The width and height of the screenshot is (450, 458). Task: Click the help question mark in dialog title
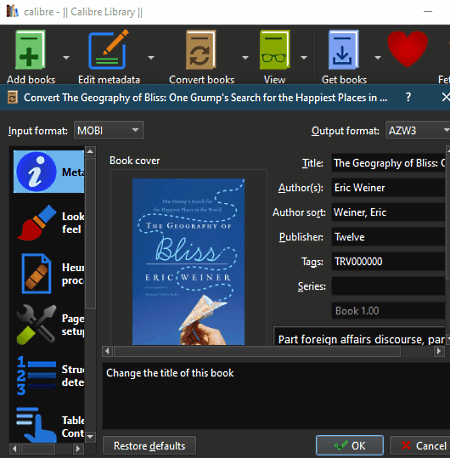coord(408,97)
